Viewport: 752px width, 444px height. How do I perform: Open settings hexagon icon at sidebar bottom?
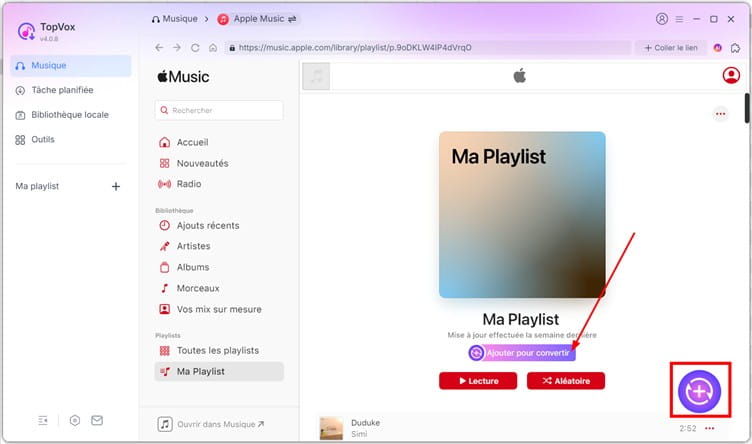coord(75,421)
